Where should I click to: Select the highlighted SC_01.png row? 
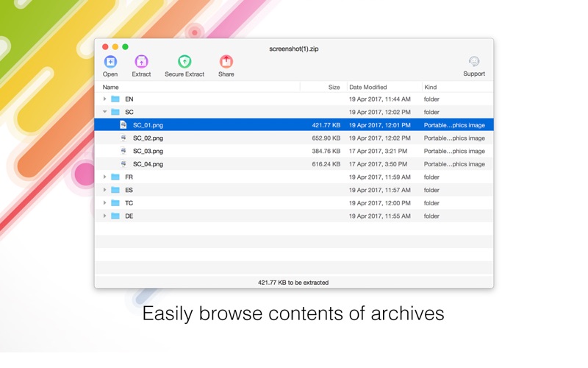(220, 125)
